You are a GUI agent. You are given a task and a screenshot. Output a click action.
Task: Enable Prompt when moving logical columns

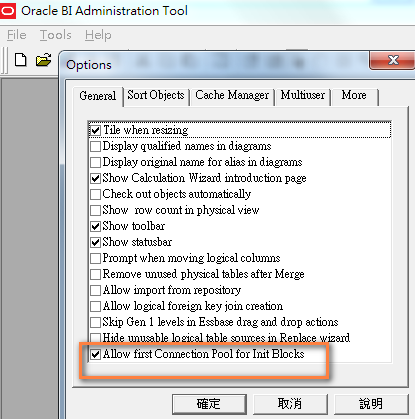pos(95,258)
